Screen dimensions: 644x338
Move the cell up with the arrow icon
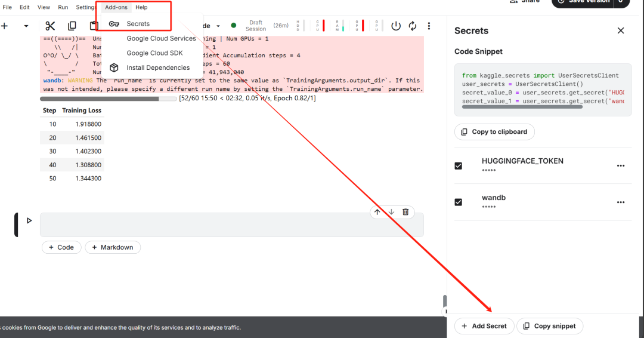377,212
